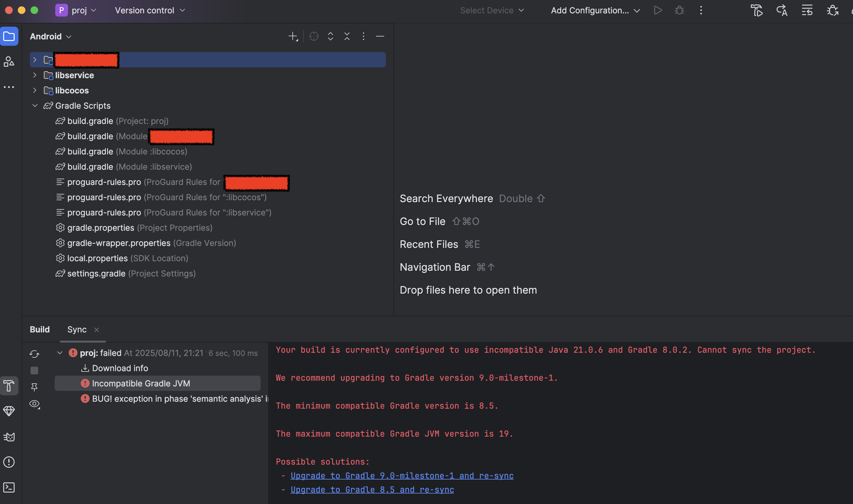Open project panel options three-dot menu
853x504 pixels.
pyautogui.click(x=364, y=36)
